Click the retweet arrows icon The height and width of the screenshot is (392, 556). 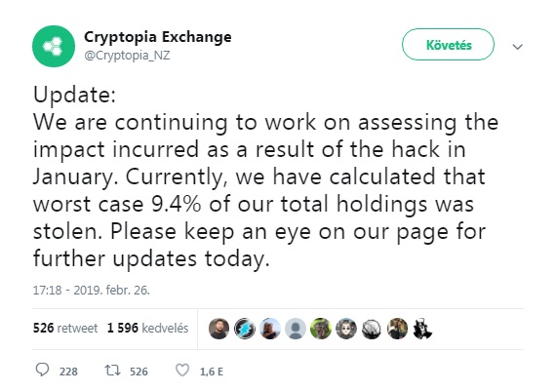click(x=113, y=371)
